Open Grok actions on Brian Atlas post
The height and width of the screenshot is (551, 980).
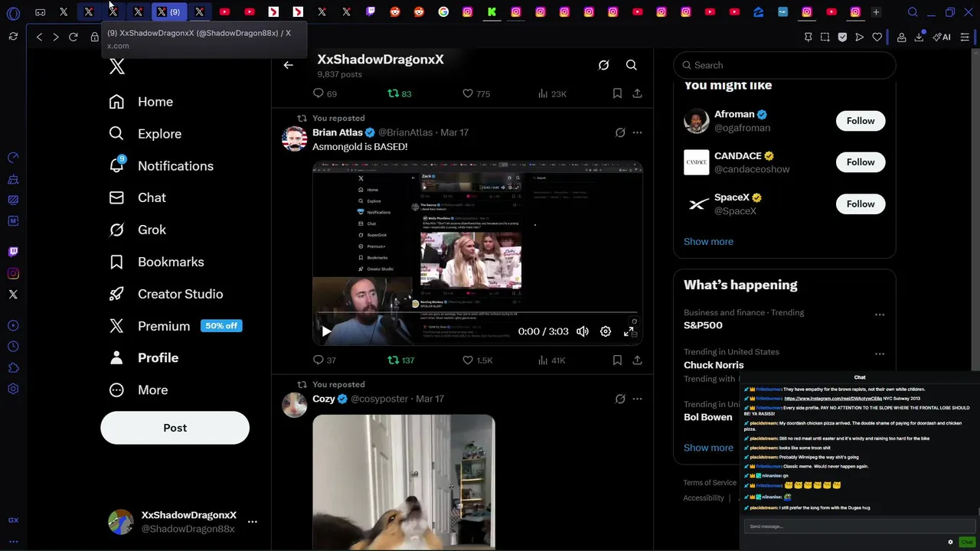pyautogui.click(x=620, y=132)
